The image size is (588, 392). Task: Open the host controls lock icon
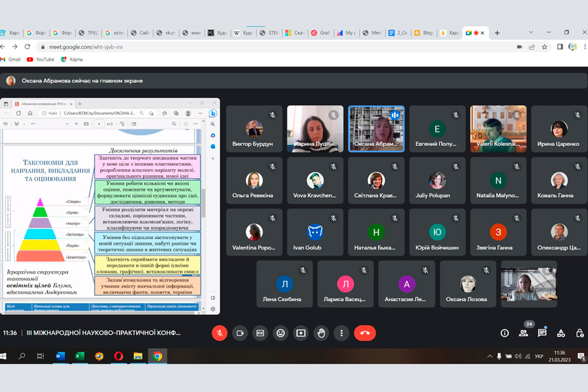580,333
